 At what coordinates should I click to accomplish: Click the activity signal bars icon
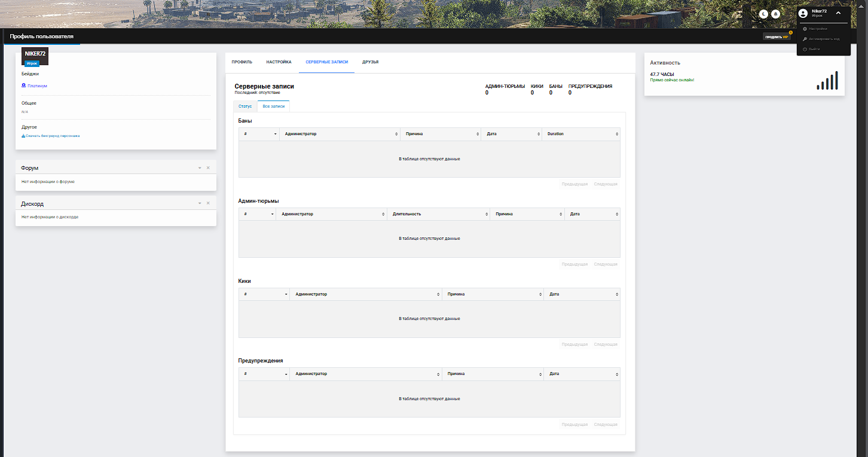827,80
